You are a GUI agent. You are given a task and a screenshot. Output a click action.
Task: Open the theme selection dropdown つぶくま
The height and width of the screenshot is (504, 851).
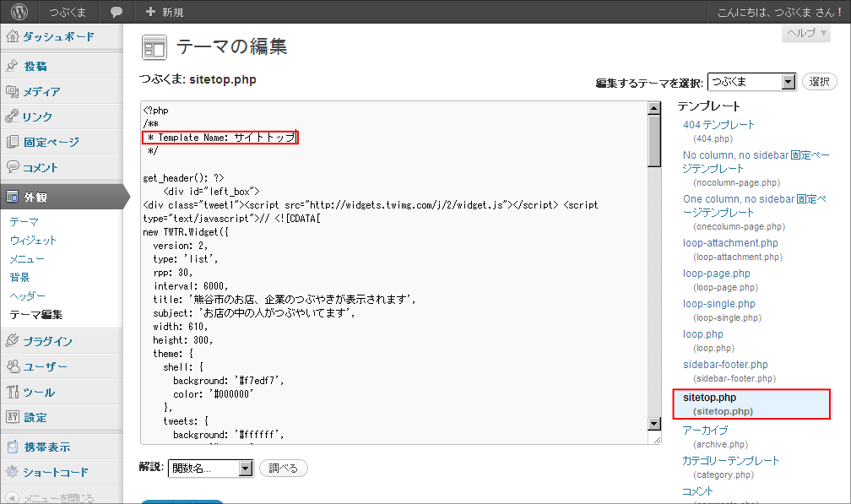point(751,81)
